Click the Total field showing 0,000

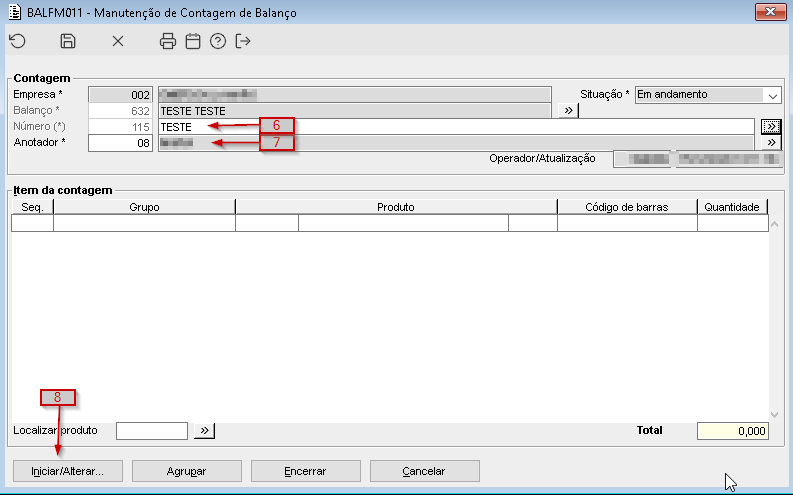tap(733, 431)
